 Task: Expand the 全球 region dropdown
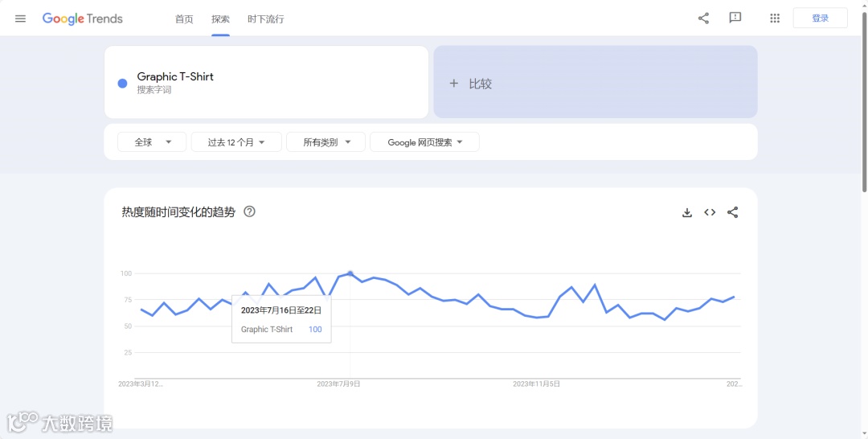pyautogui.click(x=152, y=142)
